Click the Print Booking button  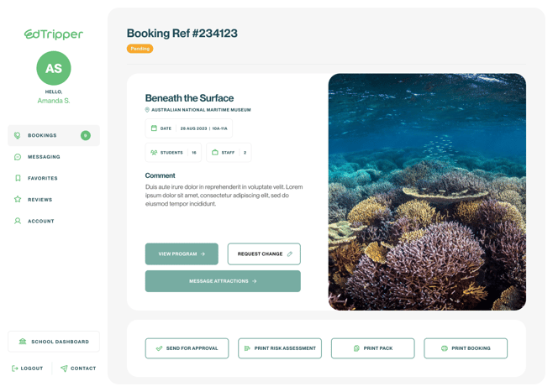tap(466, 348)
